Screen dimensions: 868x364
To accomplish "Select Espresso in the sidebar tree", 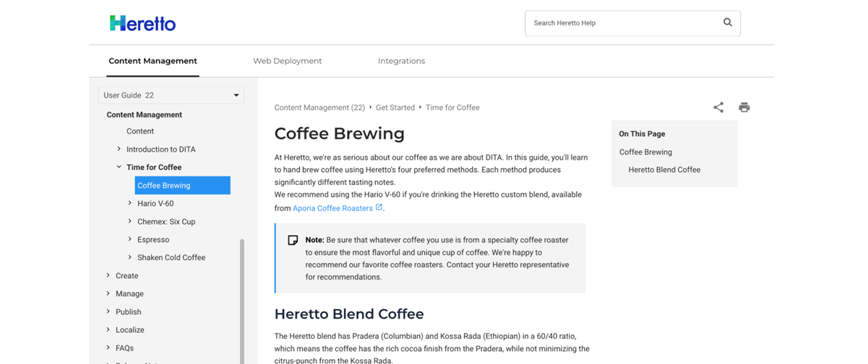I will click(x=153, y=240).
